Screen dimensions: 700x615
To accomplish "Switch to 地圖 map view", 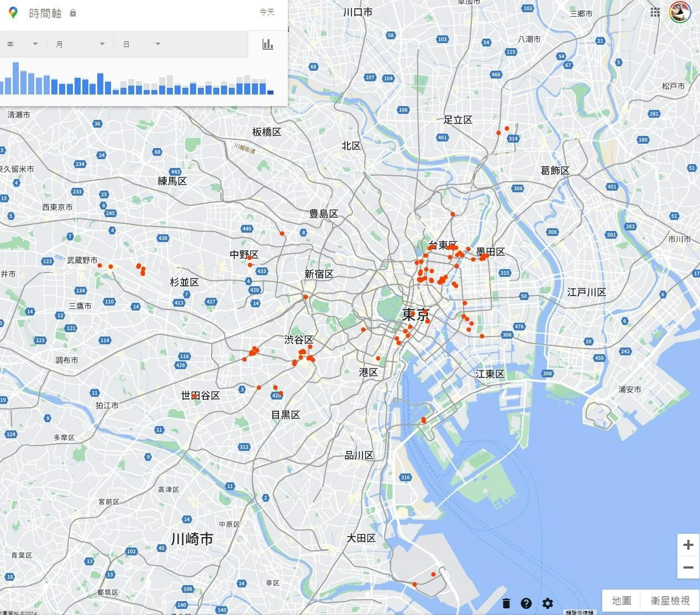I will [x=622, y=600].
